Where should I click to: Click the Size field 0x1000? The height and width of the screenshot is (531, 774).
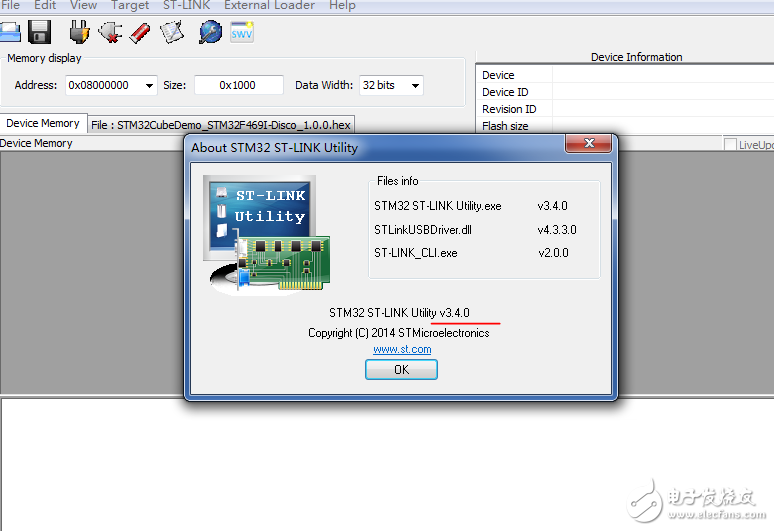point(239,85)
